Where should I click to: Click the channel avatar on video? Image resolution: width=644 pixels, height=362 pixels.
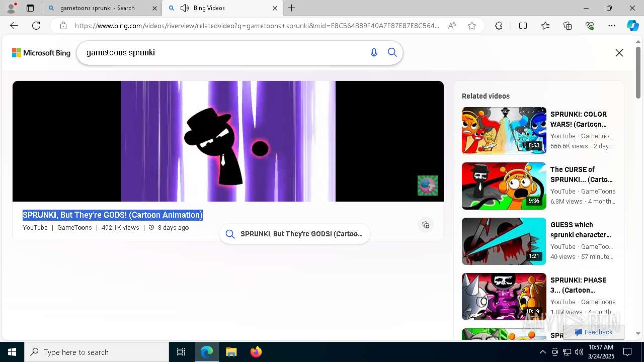coord(428,186)
